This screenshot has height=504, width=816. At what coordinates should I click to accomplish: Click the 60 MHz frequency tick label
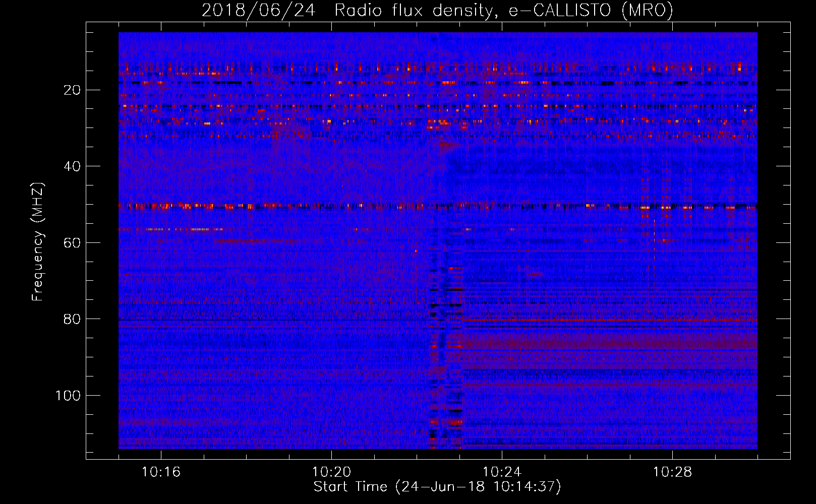[x=73, y=243]
